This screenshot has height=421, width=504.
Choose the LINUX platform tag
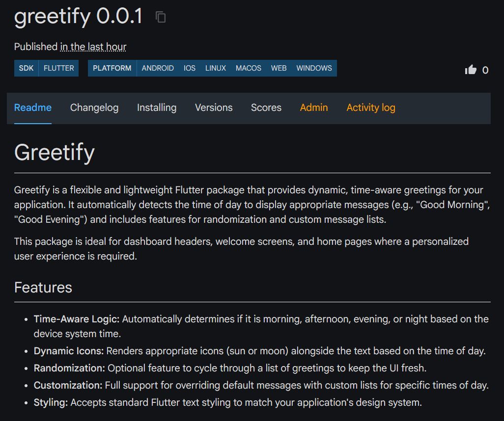click(216, 68)
